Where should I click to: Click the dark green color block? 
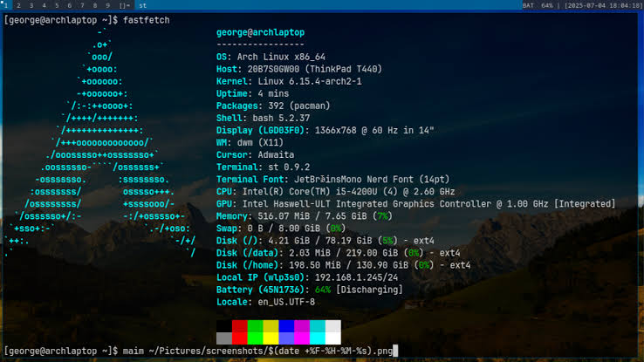point(256,326)
